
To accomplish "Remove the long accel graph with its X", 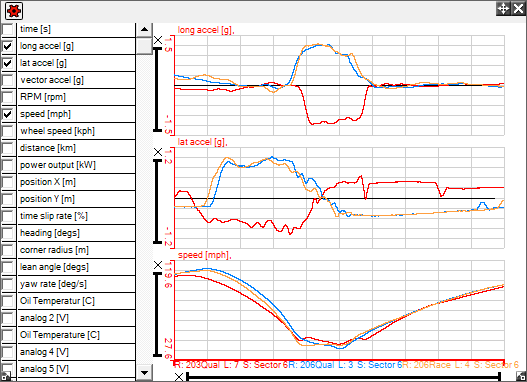I will 158,40.
